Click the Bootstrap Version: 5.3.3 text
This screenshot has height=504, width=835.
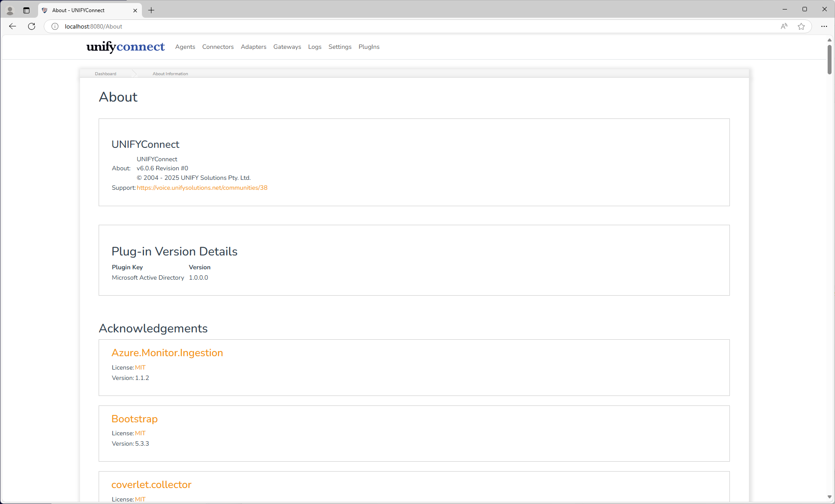point(130,443)
